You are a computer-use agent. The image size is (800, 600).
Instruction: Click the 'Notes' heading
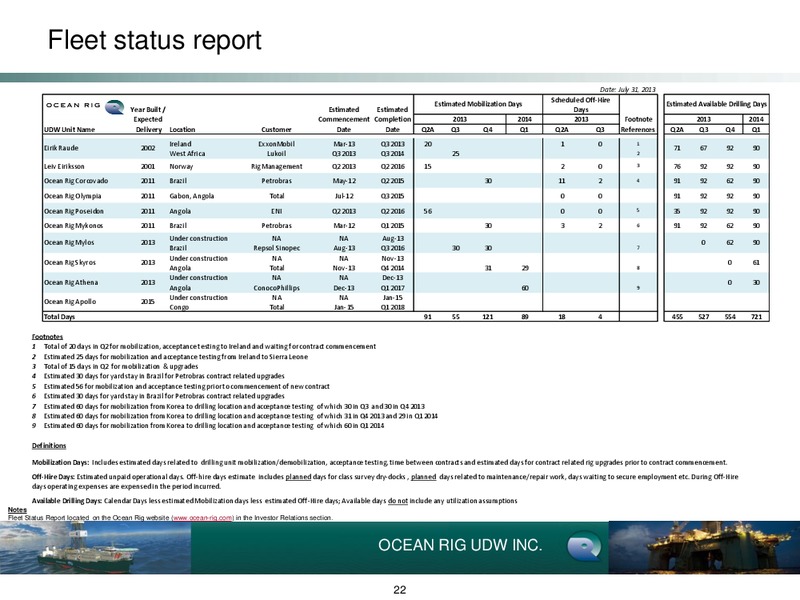tap(17, 510)
